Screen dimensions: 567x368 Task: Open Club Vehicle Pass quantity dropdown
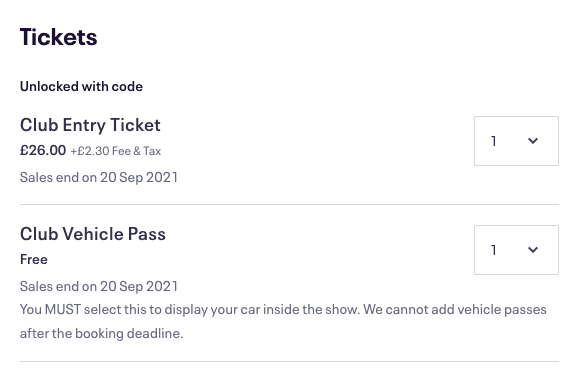516,250
